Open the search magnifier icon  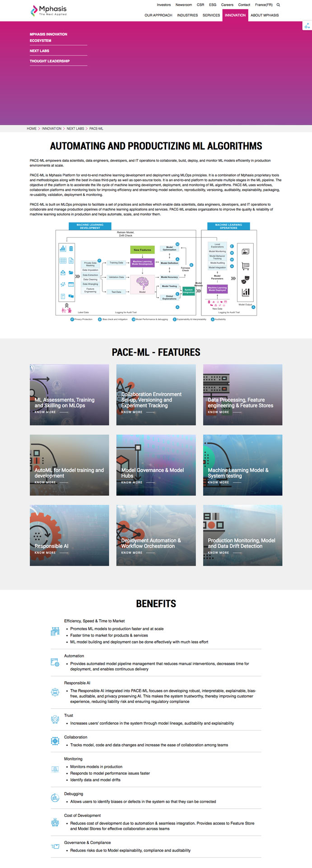click(x=278, y=5)
